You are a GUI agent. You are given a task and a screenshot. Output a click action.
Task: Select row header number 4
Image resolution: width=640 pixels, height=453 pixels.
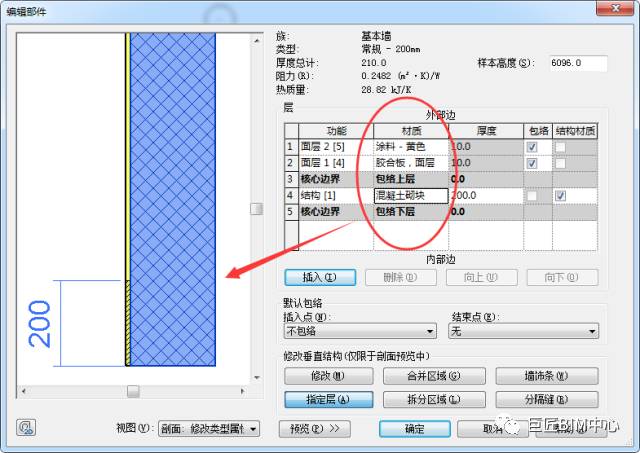[291, 196]
